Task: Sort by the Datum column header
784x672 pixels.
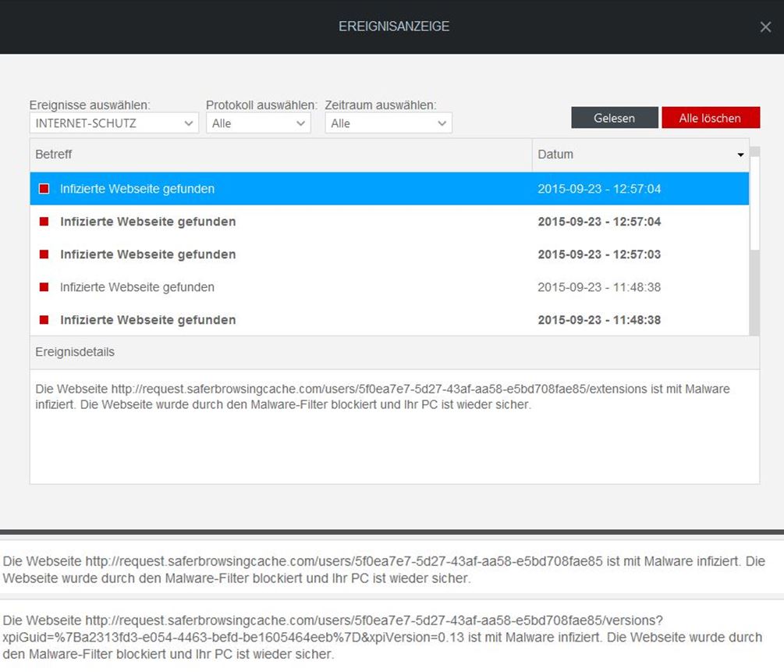Action: point(640,155)
